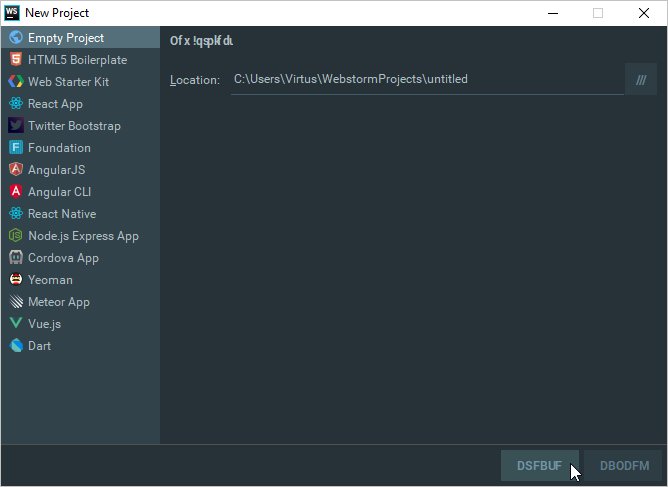The image size is (668, 487).
Task: Choose HTML5 Boilerplate project type
Action: click(81, 60)
